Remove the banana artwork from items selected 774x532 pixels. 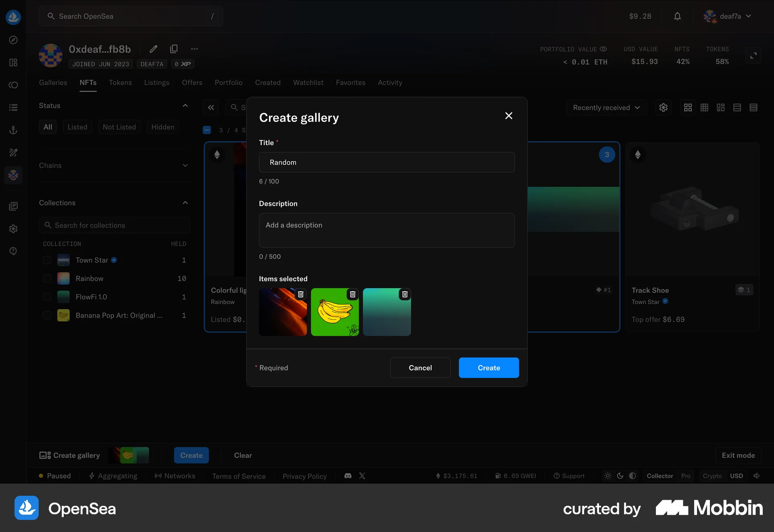click(x=353, y=295)
